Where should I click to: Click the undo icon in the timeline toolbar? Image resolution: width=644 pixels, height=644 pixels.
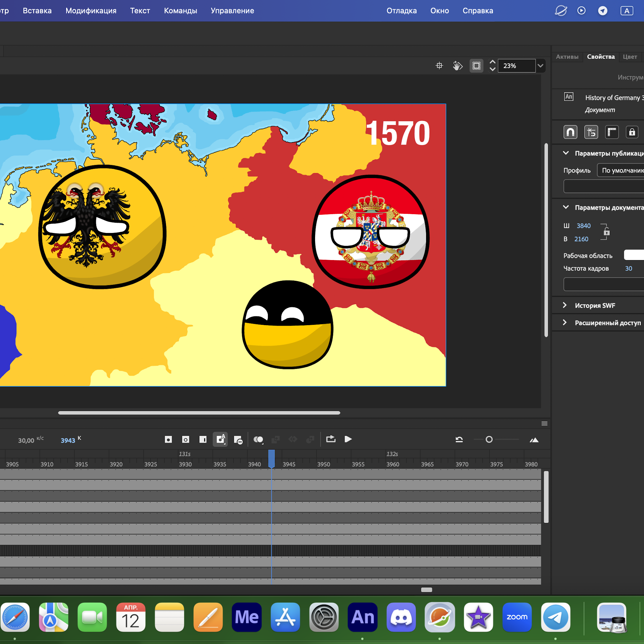[459, 439]
